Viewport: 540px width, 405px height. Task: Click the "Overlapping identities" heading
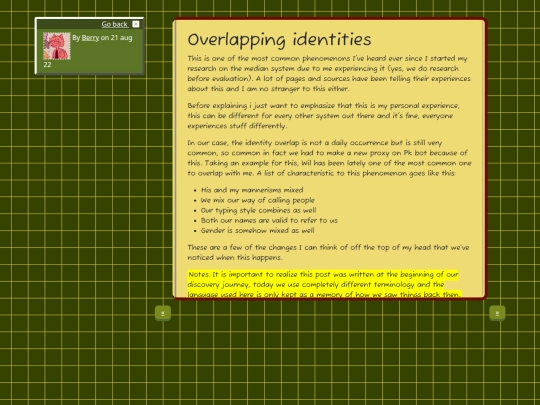[279, 39]
